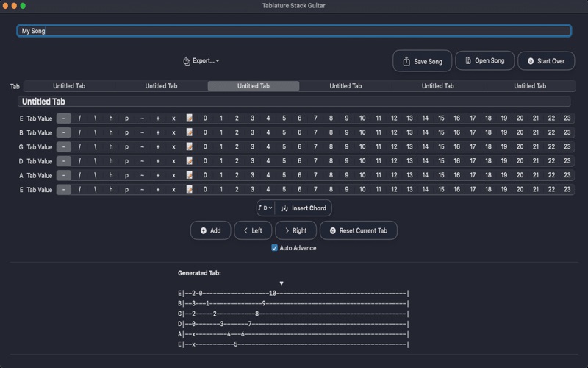Image resolution: width=588 pixels, height=368 pixels.
Task: Select muted 'x' on the top E string row
Action: click(x=173, y=118)
